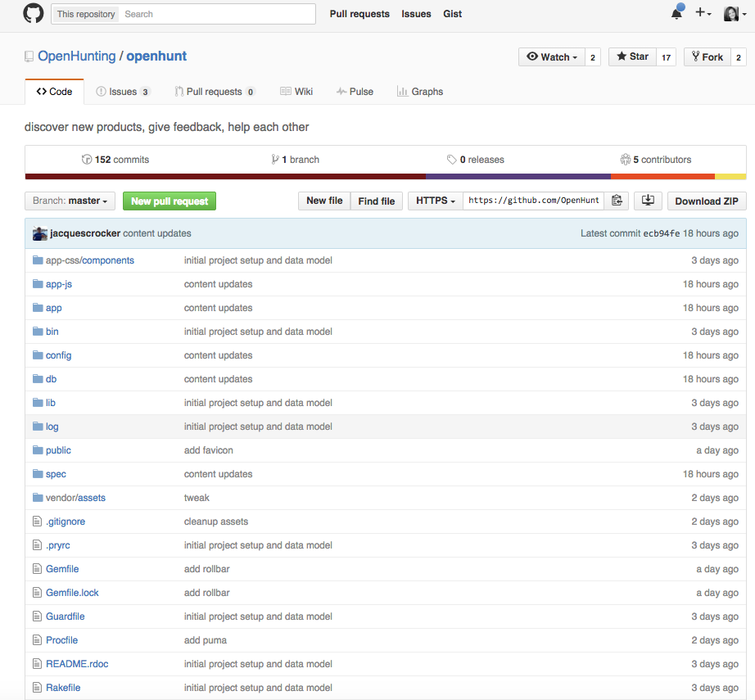Click the branch icon beside 1 branch
The image size is (755, 700).
(274, 160)
